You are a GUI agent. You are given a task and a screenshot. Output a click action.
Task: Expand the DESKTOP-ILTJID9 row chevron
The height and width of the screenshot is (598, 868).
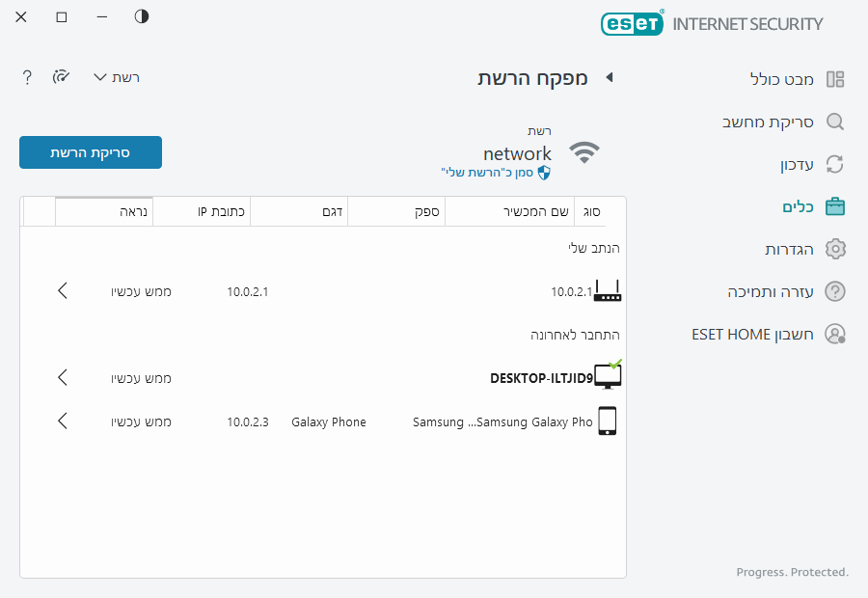(63, 377)
